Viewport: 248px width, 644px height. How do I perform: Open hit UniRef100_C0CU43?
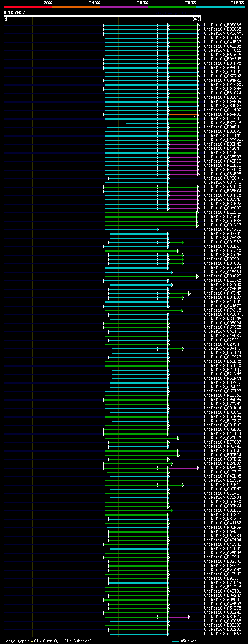click(222, 438)
